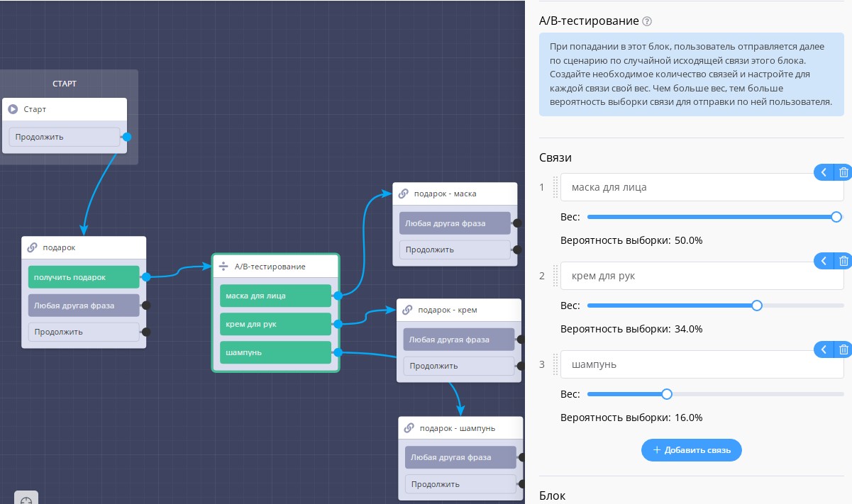
Task: Click the play icon in the Старт block
Action: click(x=13, y=110)
